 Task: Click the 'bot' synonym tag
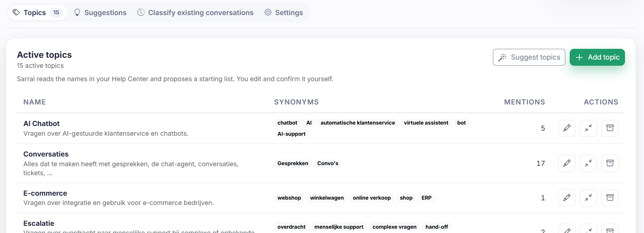point(462,123)
